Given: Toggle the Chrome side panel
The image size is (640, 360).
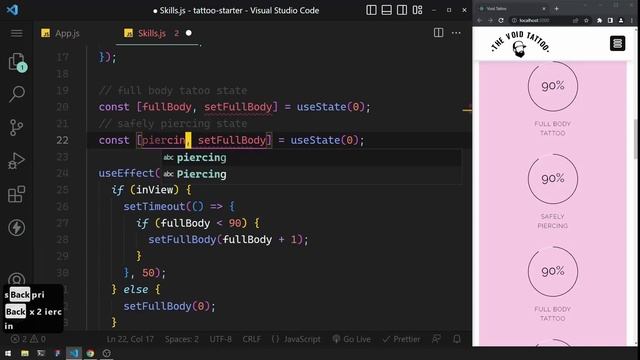Looking at the screenshot, I should (610, 20).
